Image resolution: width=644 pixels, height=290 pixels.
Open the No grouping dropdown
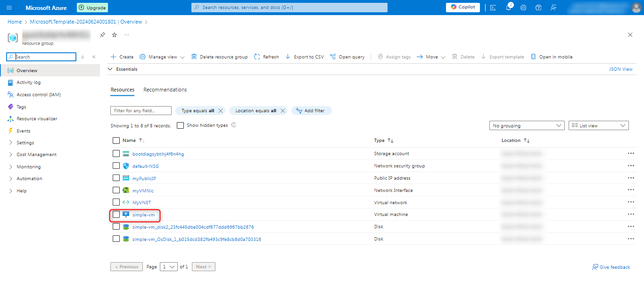click(x=527, y=125)
